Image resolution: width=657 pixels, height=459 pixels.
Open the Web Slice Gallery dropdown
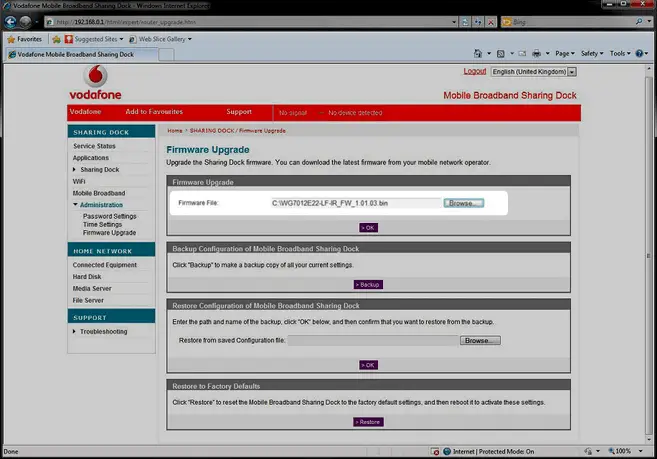point(160,39)
